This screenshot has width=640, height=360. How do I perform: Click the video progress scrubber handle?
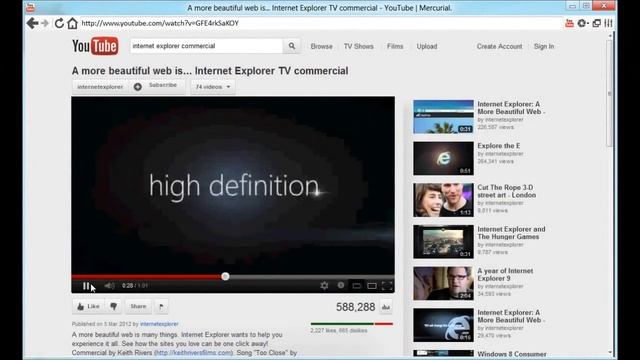(x=225, y=277)
